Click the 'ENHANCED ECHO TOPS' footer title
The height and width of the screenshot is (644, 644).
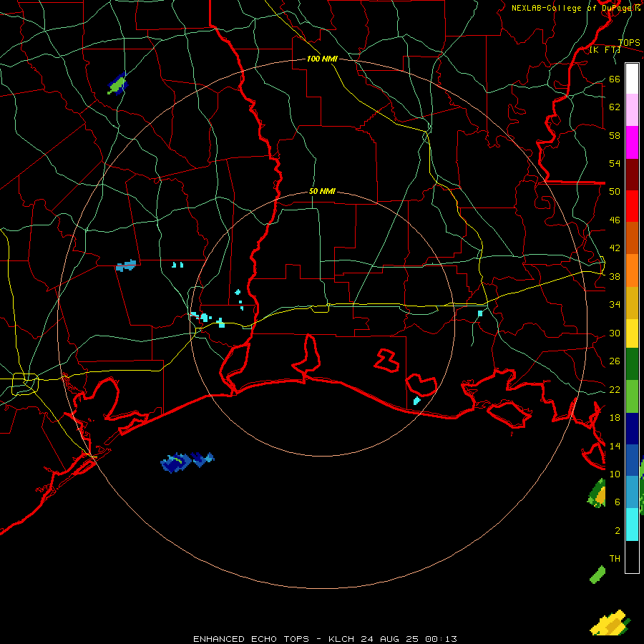tap(251, 639)
